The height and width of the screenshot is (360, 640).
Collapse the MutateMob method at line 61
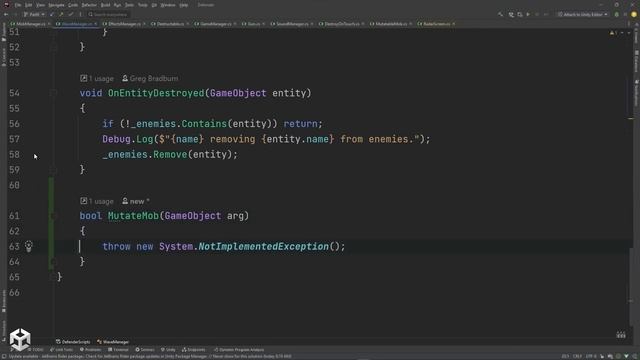pyautogui.click(x=53, y=216)
